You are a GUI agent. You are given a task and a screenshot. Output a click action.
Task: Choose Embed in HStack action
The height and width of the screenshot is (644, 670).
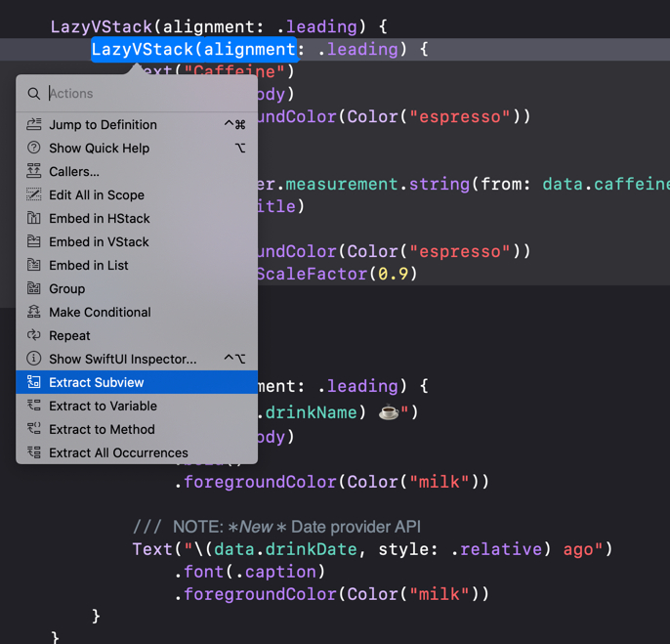tap(137, 218)
